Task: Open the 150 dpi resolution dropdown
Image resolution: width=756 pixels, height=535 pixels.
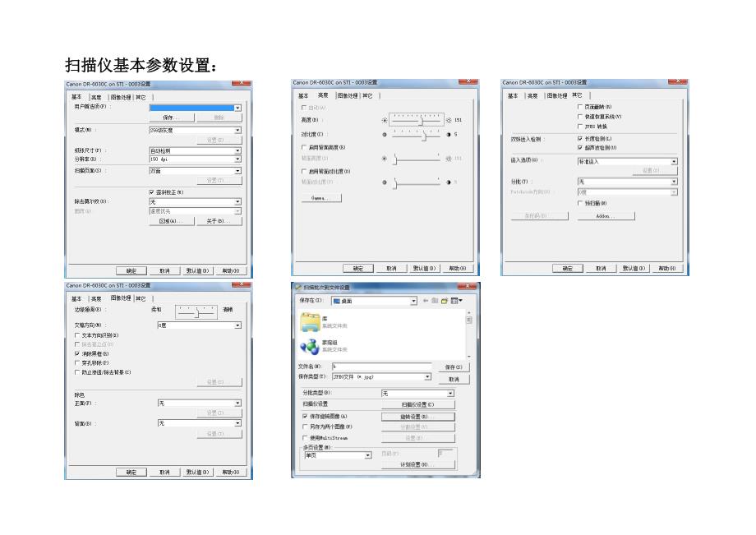Action: pyautogui.click(x=237, y=159)
